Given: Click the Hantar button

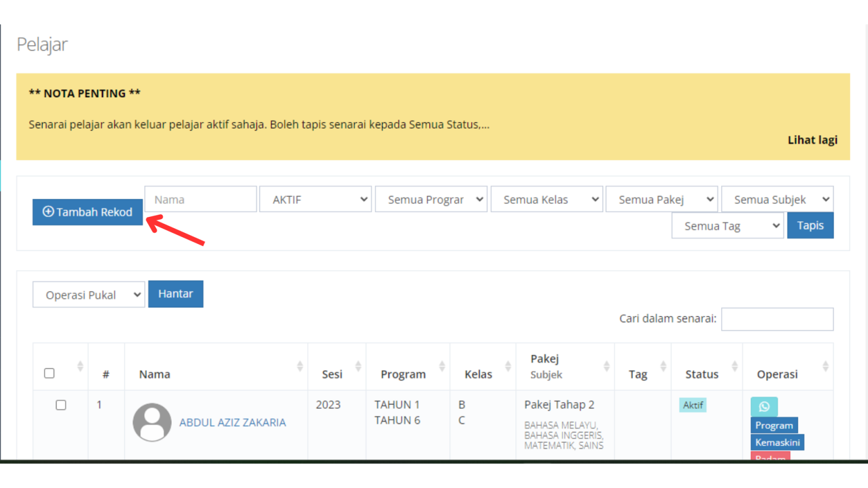Looking at the screenshot, I should click(175, 294).
